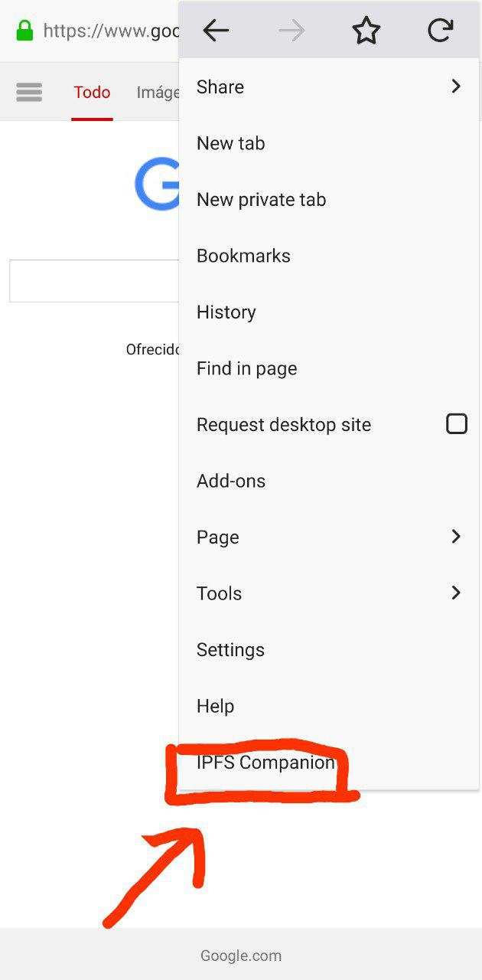Image resolution: width=482 pixels, height=980 pixels.
Task: Click the Google search input field
Action: [94, 281]
